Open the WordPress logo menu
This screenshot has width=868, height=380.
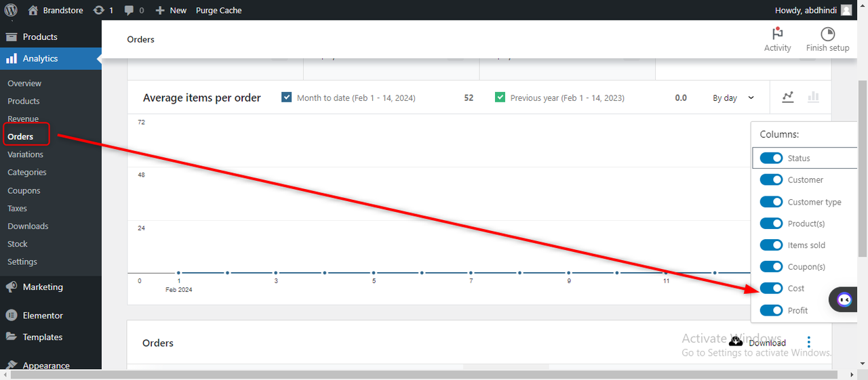(x=11, y=10)
